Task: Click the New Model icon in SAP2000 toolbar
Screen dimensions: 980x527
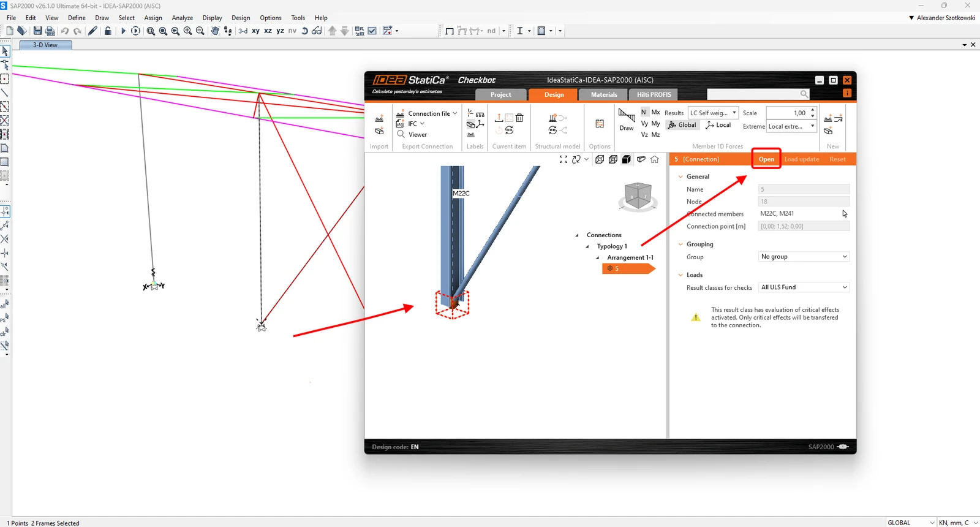Action: point(10,31)
